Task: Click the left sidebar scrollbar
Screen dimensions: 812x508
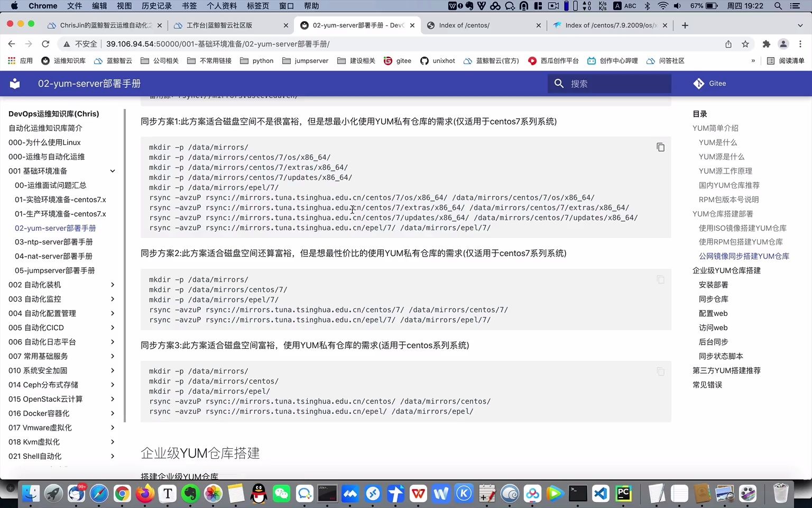Action: pos(125,265)
